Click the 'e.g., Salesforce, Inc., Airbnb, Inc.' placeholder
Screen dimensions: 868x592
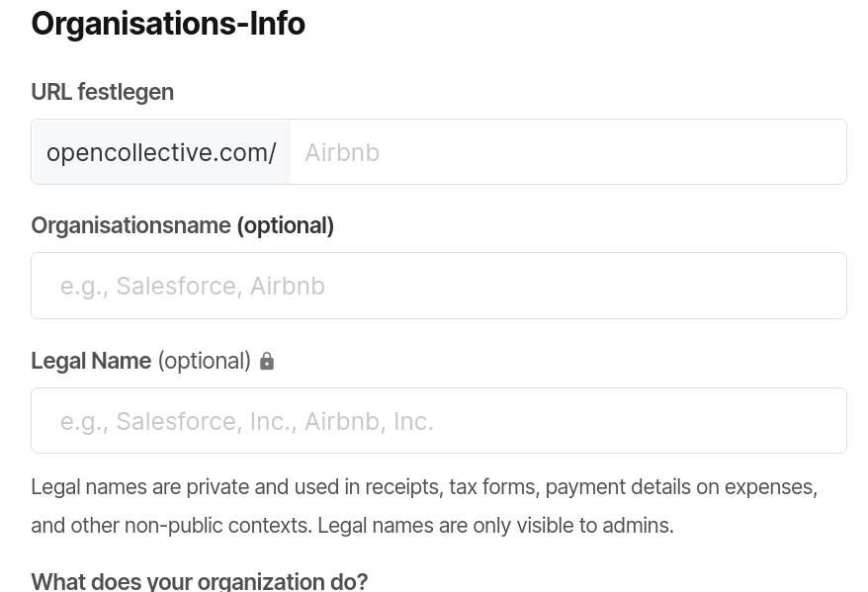pos(246,421)
